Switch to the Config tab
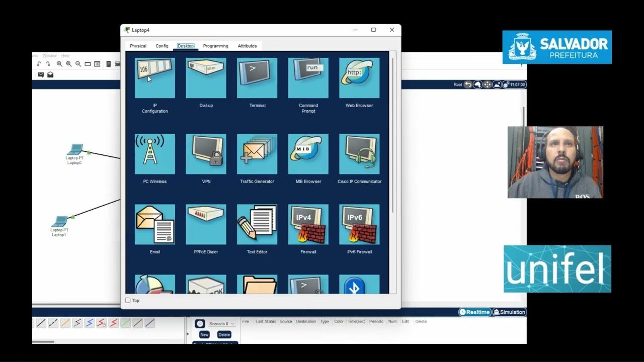Image resolution: width=644 pixels, height=362 pixels. pos(162,46)
